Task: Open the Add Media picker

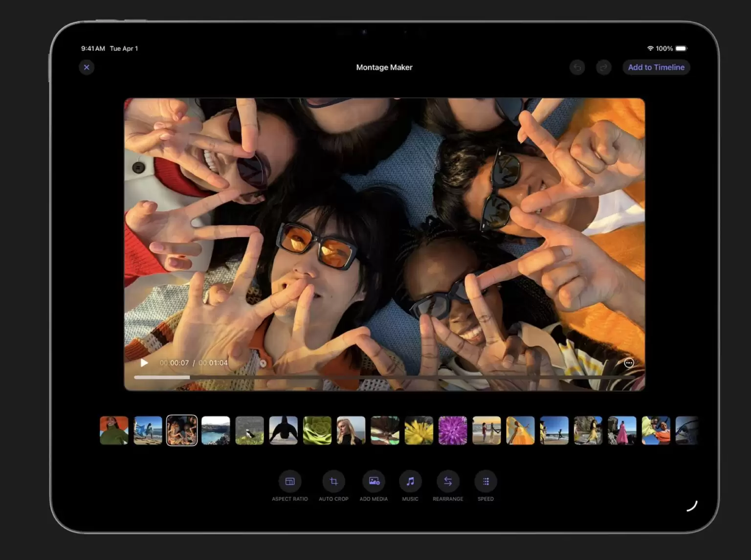Action: click(x=374, y=481)
